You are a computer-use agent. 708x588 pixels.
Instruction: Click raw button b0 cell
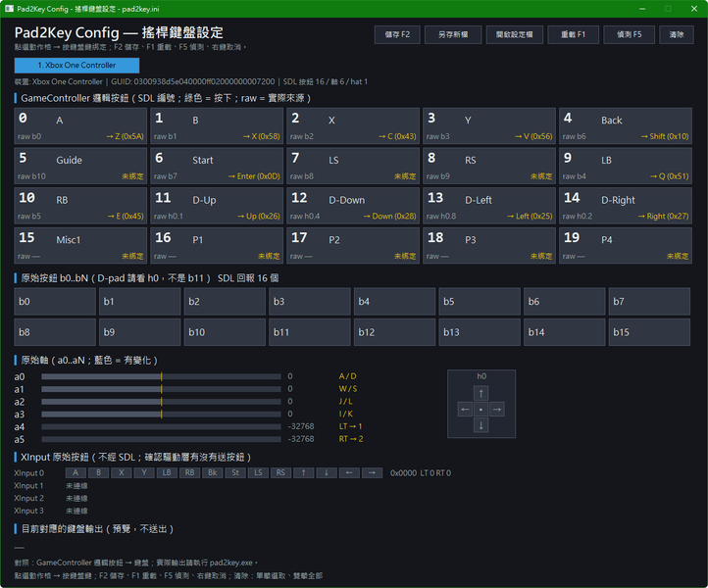[55, 302]
